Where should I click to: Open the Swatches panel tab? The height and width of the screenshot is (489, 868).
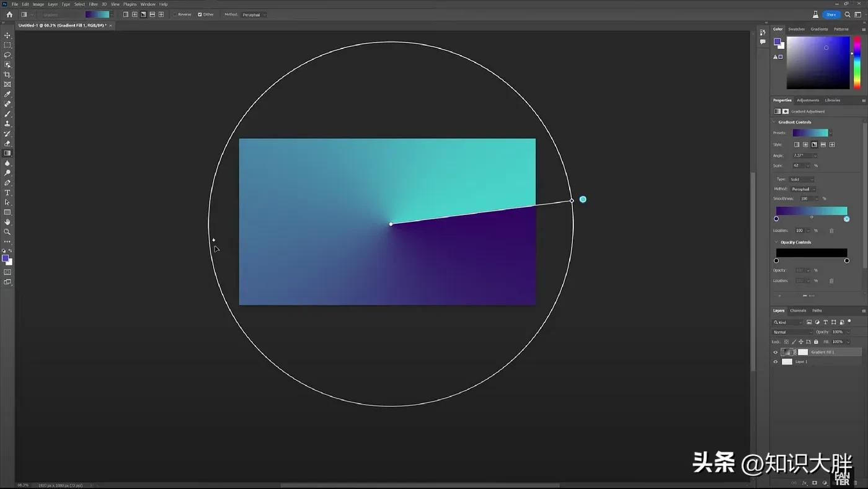pos(796,29)
